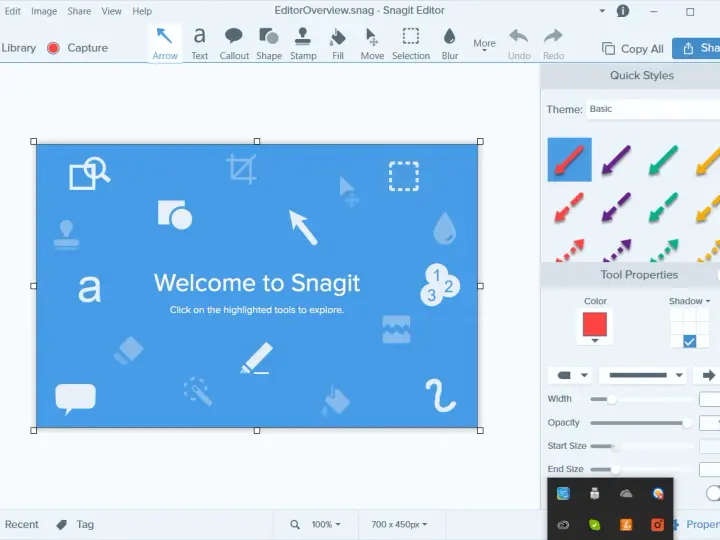Open the Recent tray button
The height and width of the screenshot is (540, 720).
22,524
